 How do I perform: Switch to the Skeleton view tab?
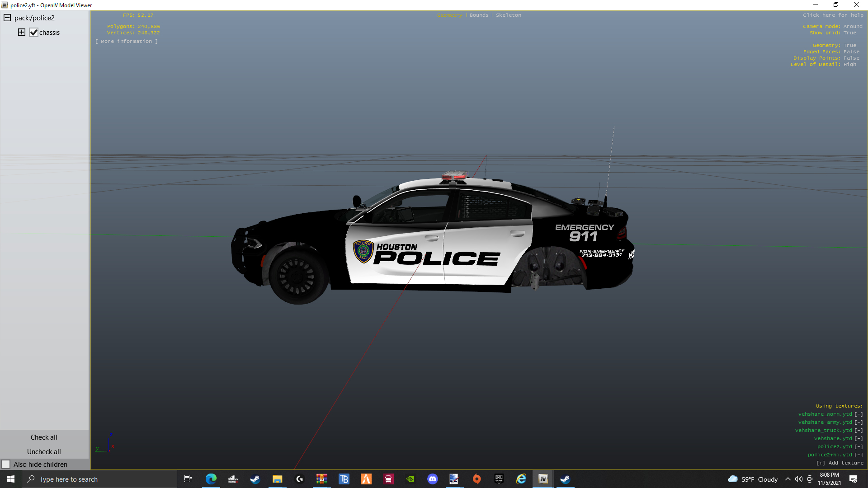click(508, 15)
